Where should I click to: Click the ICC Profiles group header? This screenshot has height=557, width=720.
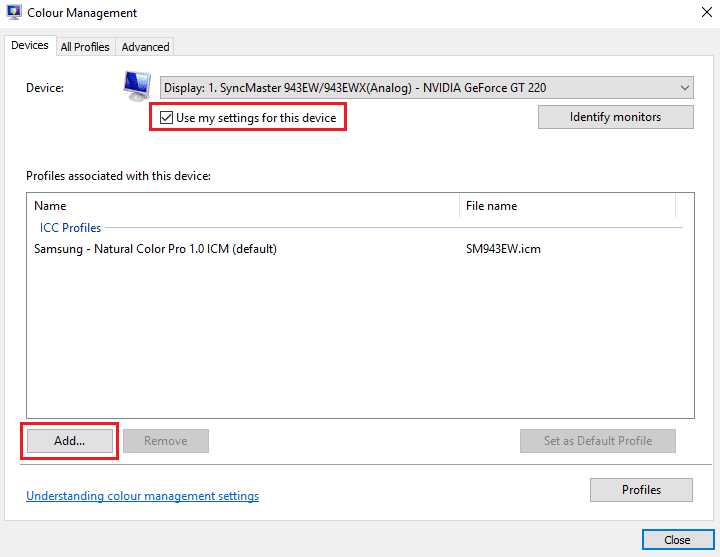(x=70, y=228)
